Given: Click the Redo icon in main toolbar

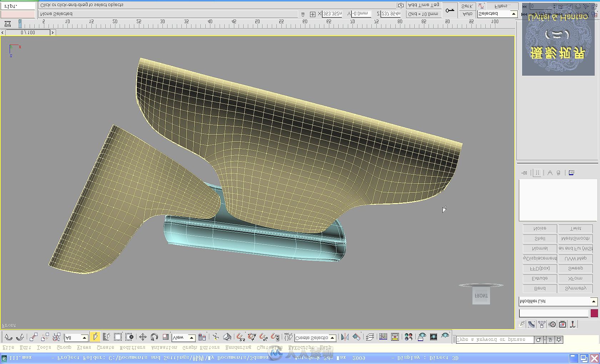Looking at the screenshot, I should click(x=20, y=337).
